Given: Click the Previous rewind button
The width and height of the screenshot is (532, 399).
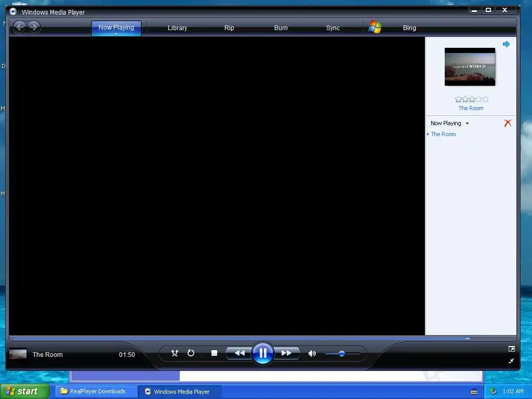Looking at the screenshot, I should pos(239,353).
